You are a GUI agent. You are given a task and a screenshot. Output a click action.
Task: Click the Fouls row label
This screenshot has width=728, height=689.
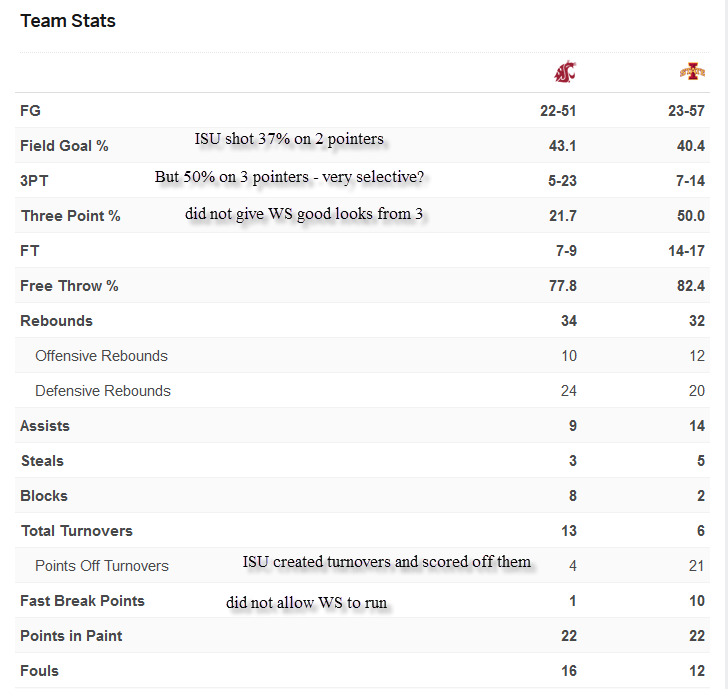(x=39, y=671)
